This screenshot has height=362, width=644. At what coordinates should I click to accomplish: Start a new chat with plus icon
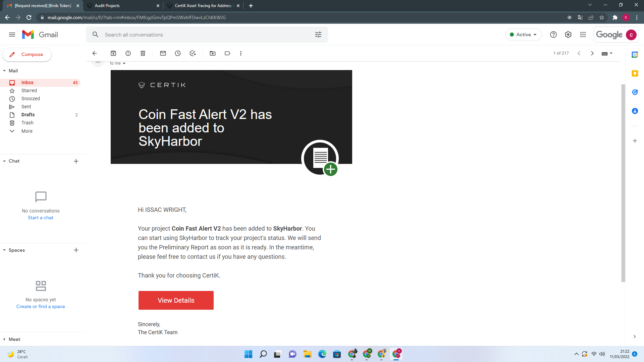coord(76,161)
